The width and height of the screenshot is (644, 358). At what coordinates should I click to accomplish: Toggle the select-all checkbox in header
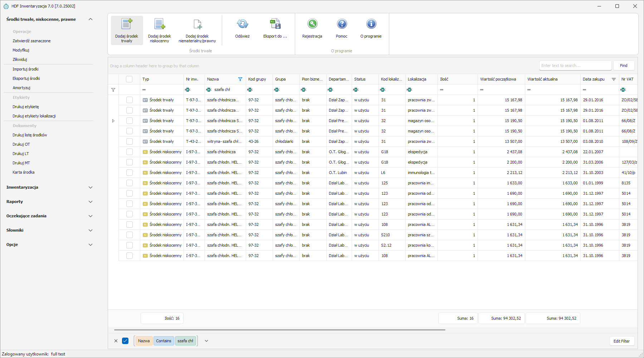pos(129,79)
